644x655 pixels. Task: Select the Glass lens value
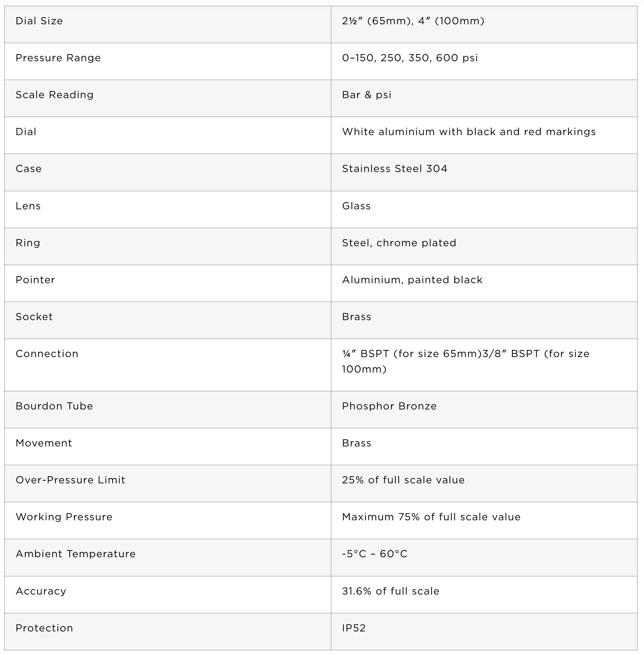coord(356,206)
